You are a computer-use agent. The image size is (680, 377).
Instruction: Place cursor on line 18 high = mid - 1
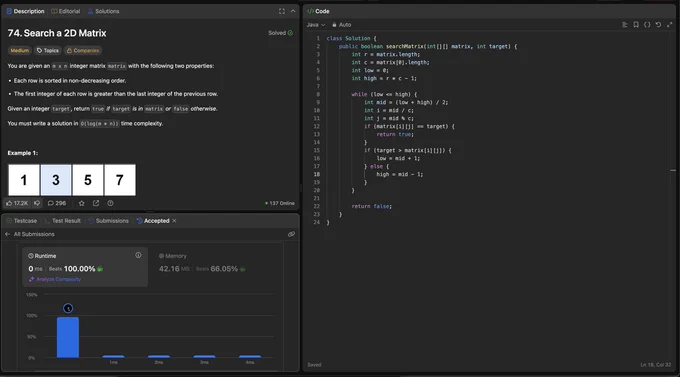399,174
